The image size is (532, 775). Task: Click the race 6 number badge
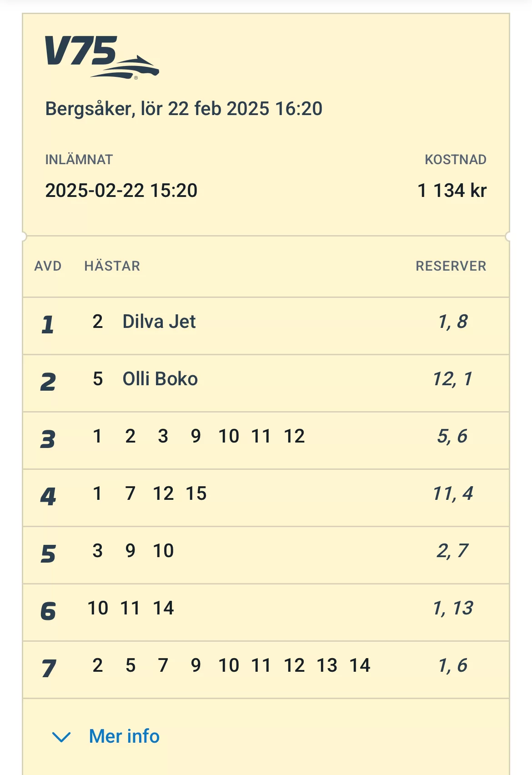[x=48, y=611]
